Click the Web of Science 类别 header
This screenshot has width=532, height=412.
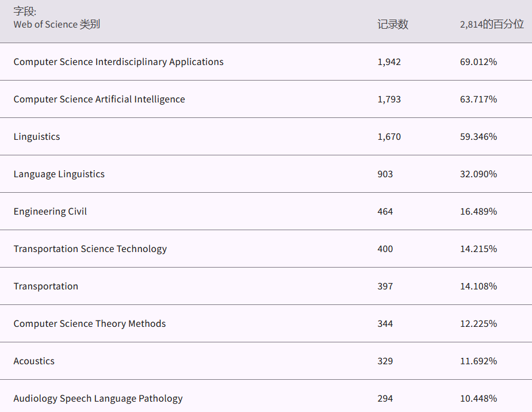pos(56,24)
